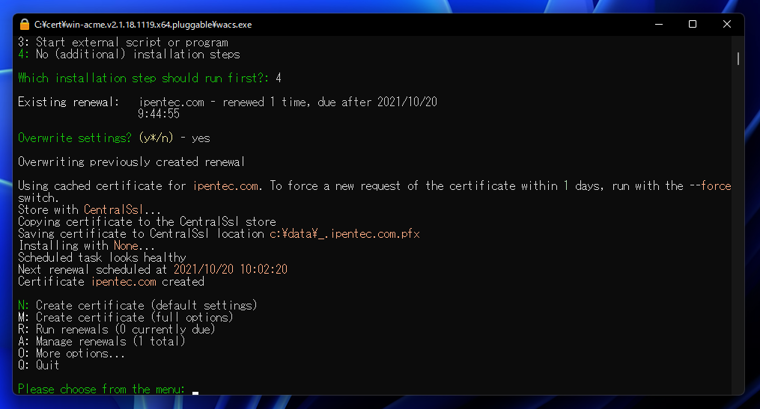The width and height of the screenshot is (760, 409).
Task: Minimize the wacs.exe console window
Action: point(659,23)
